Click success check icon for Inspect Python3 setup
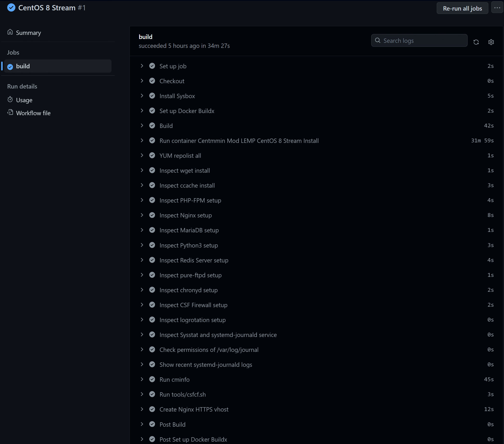The width and height of the screenshot is (504, 444). (152, 245)
